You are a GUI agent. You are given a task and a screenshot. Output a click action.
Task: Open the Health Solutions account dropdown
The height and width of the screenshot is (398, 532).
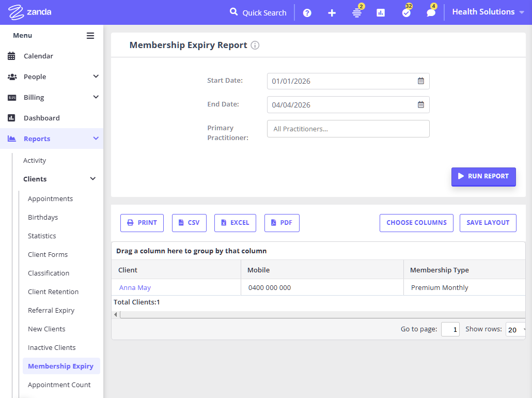click(488, 12)
